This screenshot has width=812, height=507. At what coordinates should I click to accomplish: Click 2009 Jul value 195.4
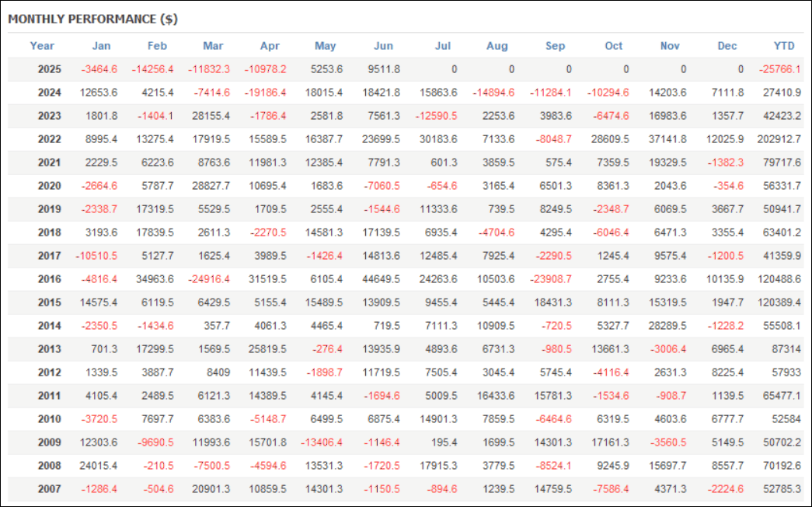(444, 442)
